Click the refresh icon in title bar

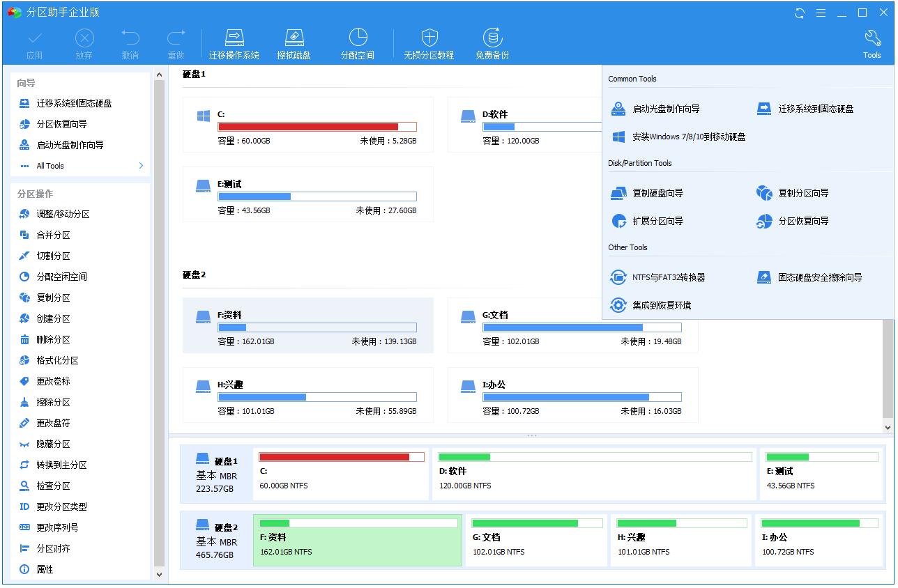click(800, 13)
